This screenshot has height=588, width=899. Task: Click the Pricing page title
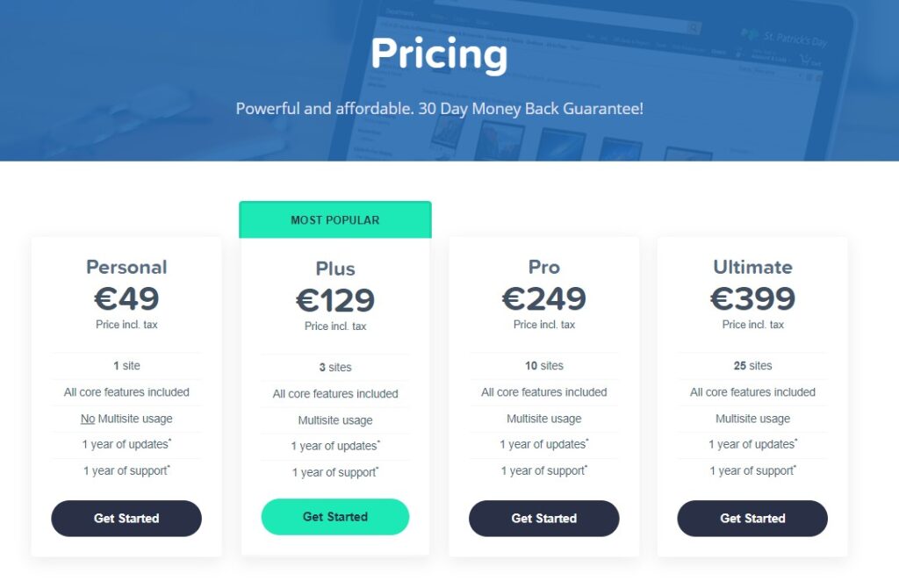[439, 54]
